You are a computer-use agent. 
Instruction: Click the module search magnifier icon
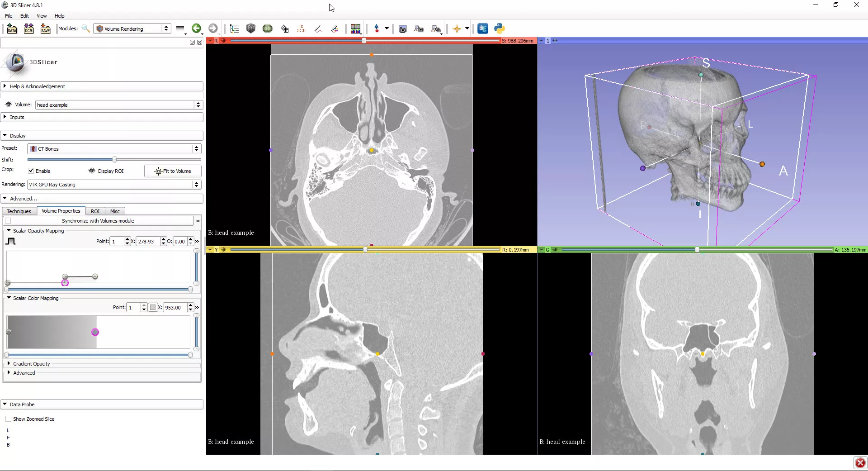(85, 29)
